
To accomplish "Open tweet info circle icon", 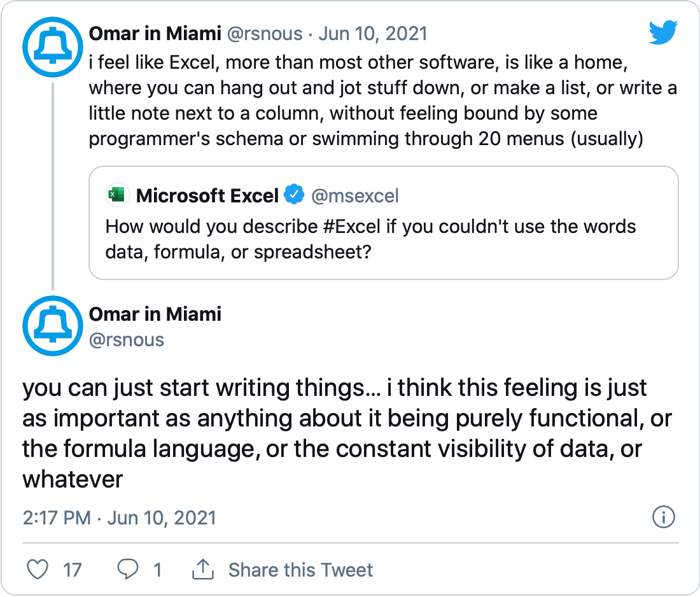I will pyautogui.click(x=663, y=517).
